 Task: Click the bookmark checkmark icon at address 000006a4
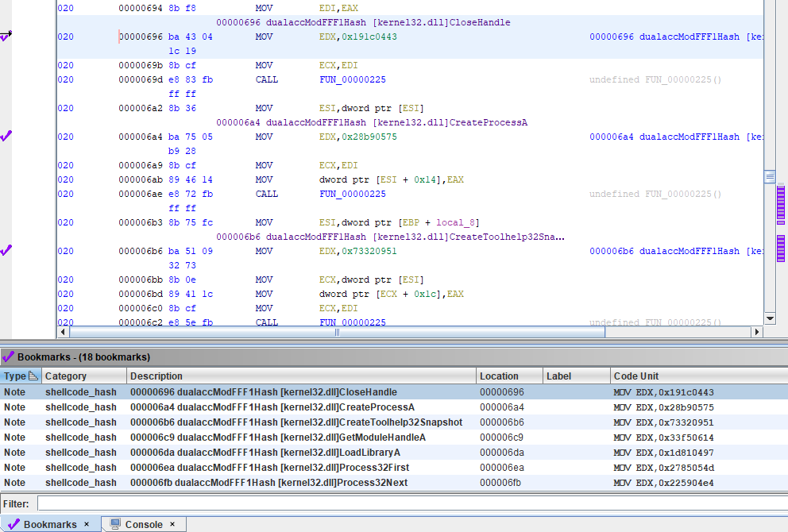pyautogui.click(x=6, y=136)
